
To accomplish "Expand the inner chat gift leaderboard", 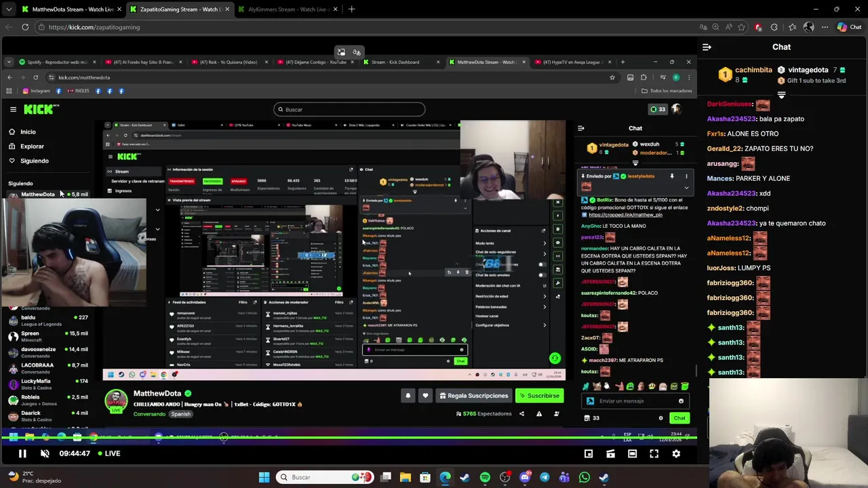I will point(635,163).
